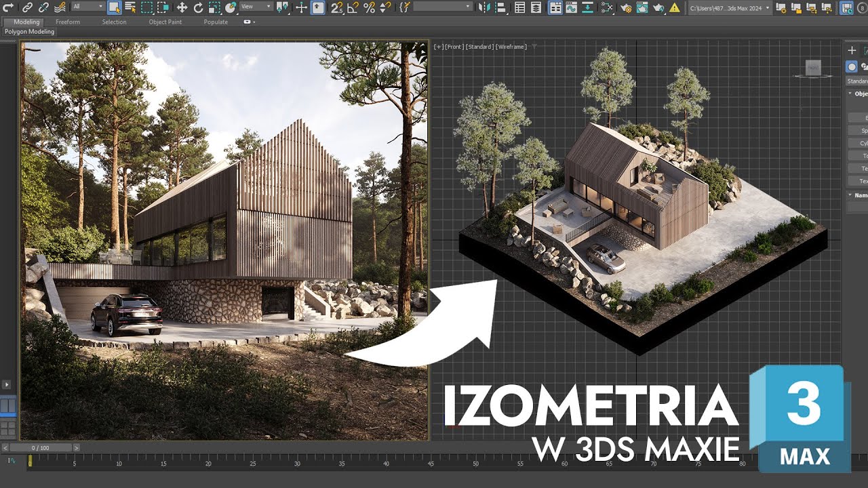Toggle Window/Crossing selection mode
The height and width of the screenshot is (488, 868).
[163, 7]
